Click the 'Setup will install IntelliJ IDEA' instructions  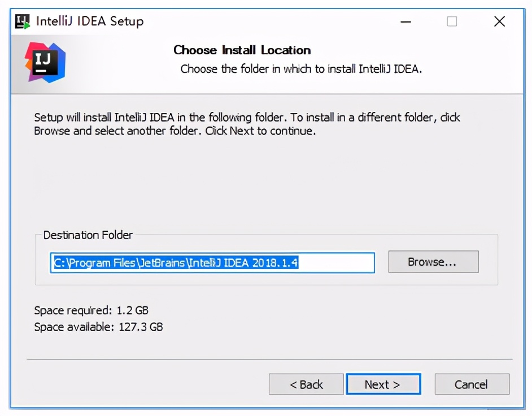(x=247, y=124)
